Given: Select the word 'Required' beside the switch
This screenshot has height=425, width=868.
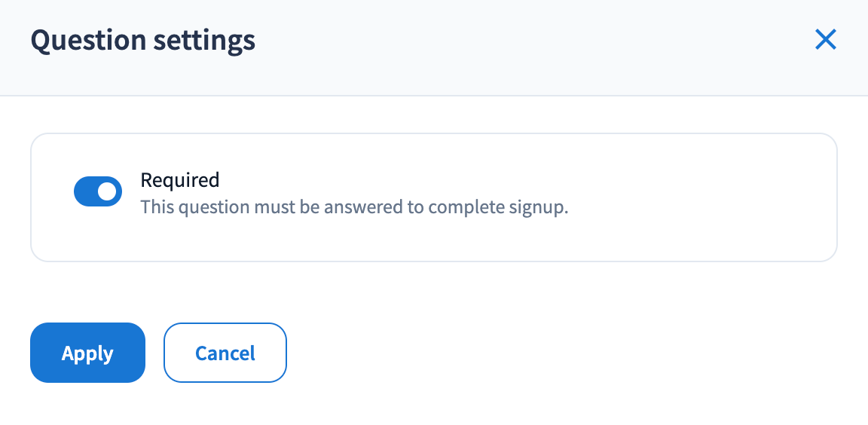Looking at the screenshot, I should [180, 180].
